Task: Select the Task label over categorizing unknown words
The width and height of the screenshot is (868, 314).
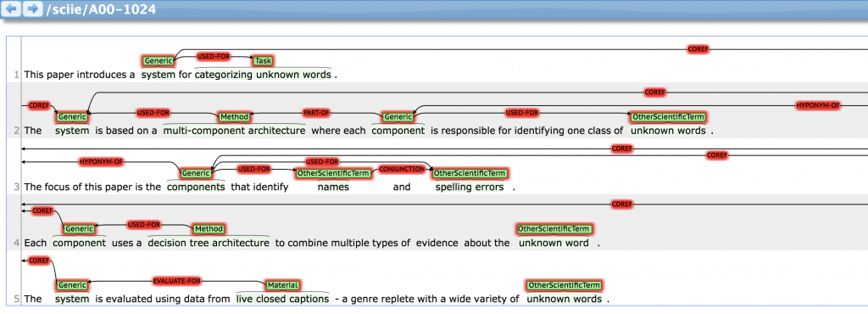Action: 263,61
